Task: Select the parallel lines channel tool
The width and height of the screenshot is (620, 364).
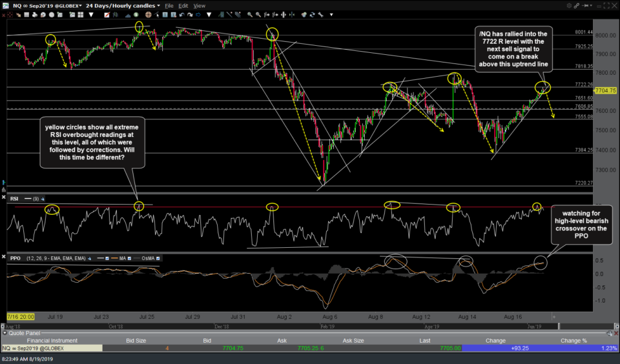Action: (x=238, y=15)
